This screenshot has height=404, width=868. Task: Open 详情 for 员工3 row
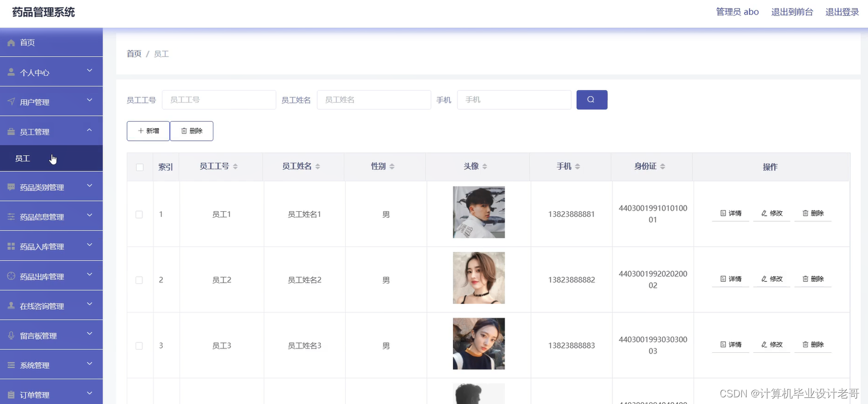pyautogui.click(x=731, y=345)
